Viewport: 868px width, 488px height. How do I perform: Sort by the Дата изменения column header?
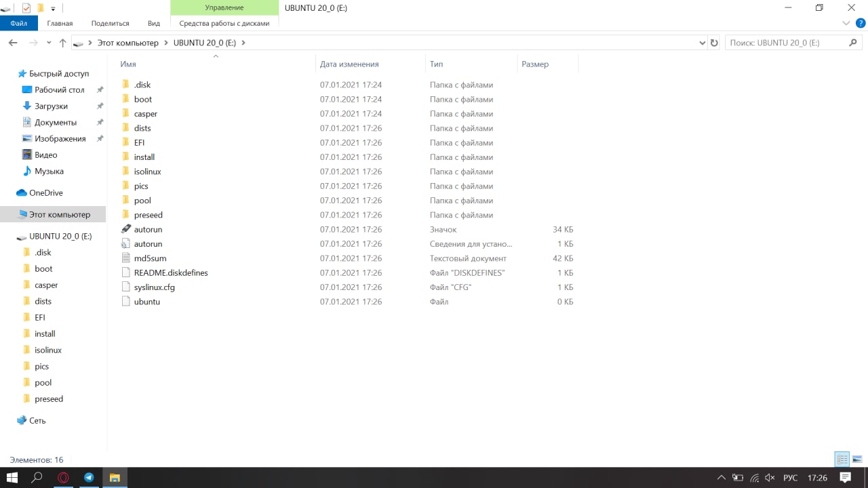tap(349, 64)
